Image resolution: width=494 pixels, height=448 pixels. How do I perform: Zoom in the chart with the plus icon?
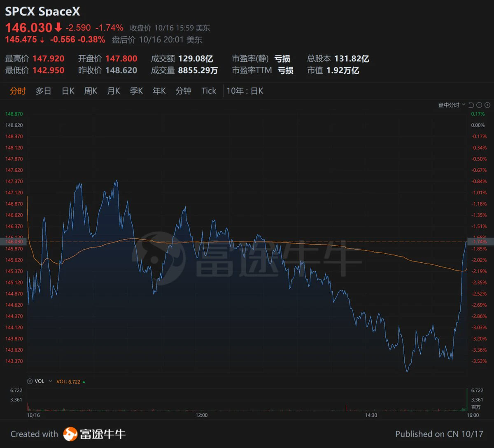[x=487, y=105]
